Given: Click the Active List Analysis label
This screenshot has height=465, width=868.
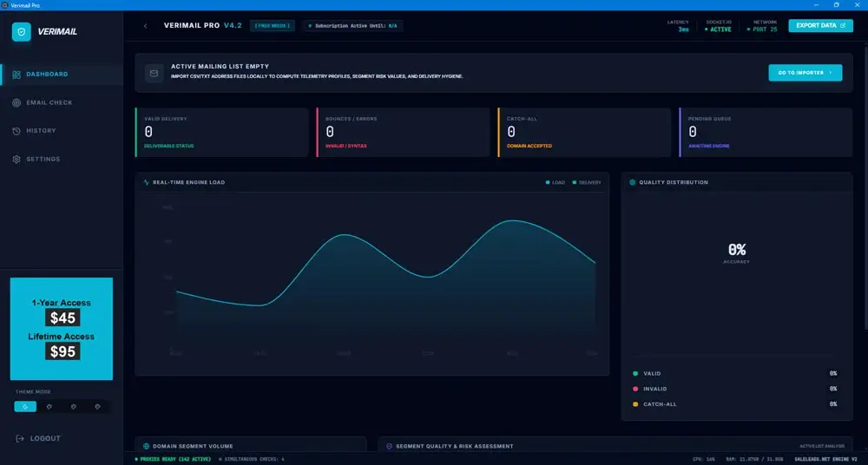Looking at the screenshot, I should (x=822, y=446).
